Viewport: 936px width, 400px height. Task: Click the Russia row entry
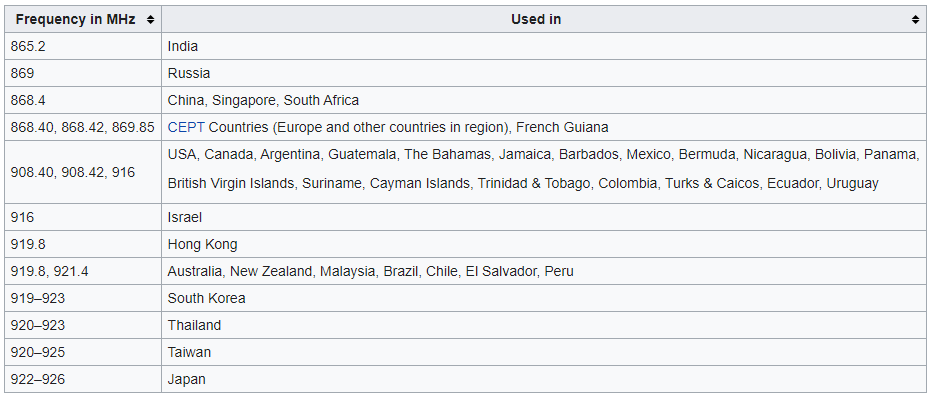tap(544, 73)
